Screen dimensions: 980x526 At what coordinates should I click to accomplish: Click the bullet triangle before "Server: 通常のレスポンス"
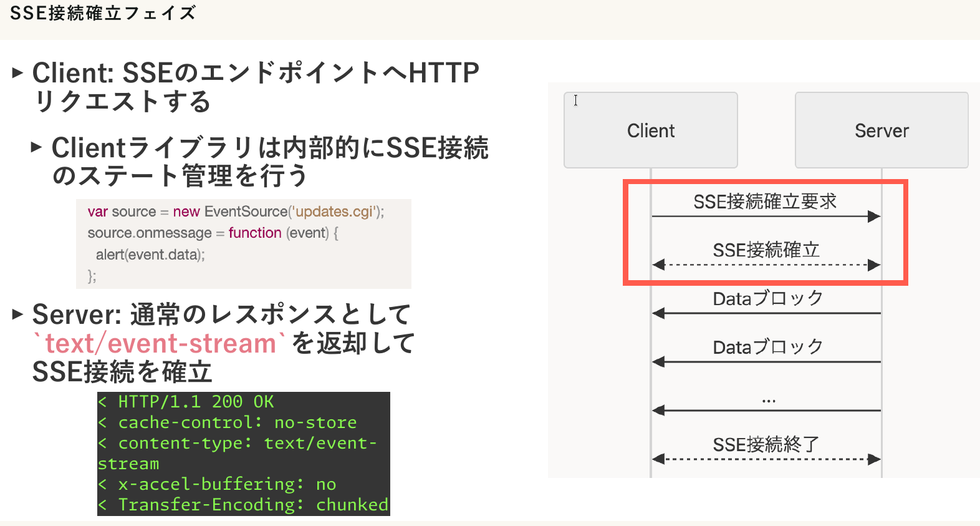tap(17, 314)
